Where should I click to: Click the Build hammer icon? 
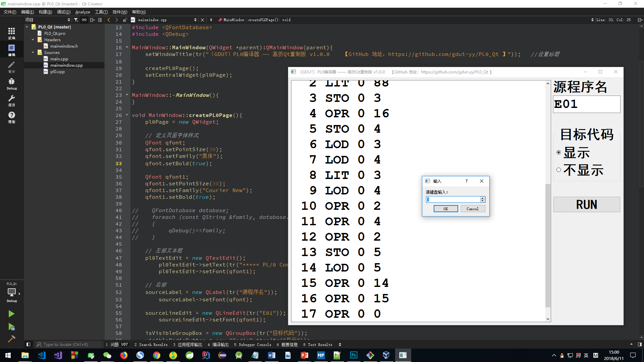point(11,339)
